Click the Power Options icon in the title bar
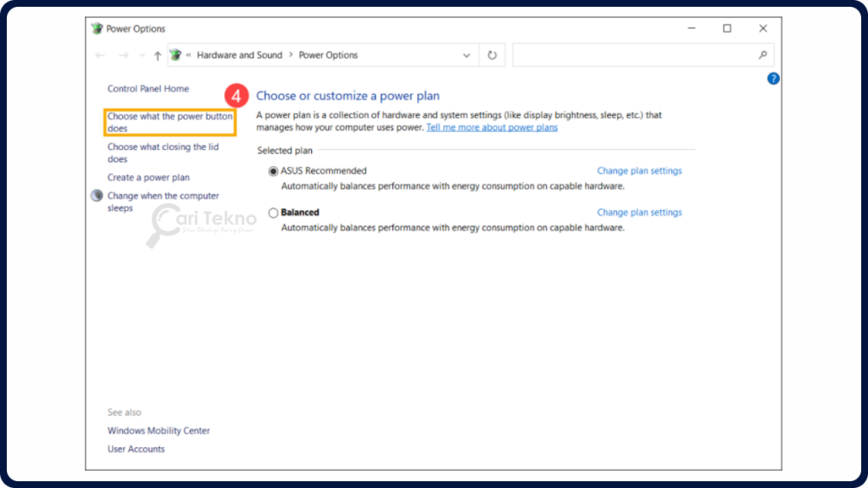Viewport: 868px width, 488px height. point(96,28)
